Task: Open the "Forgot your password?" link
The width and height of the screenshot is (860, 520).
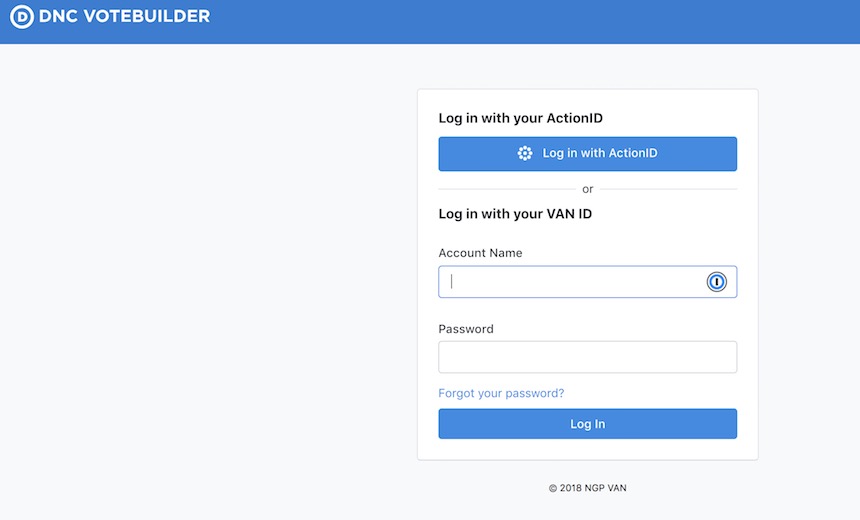Action: pyautogui.click(x=501, y=393)
